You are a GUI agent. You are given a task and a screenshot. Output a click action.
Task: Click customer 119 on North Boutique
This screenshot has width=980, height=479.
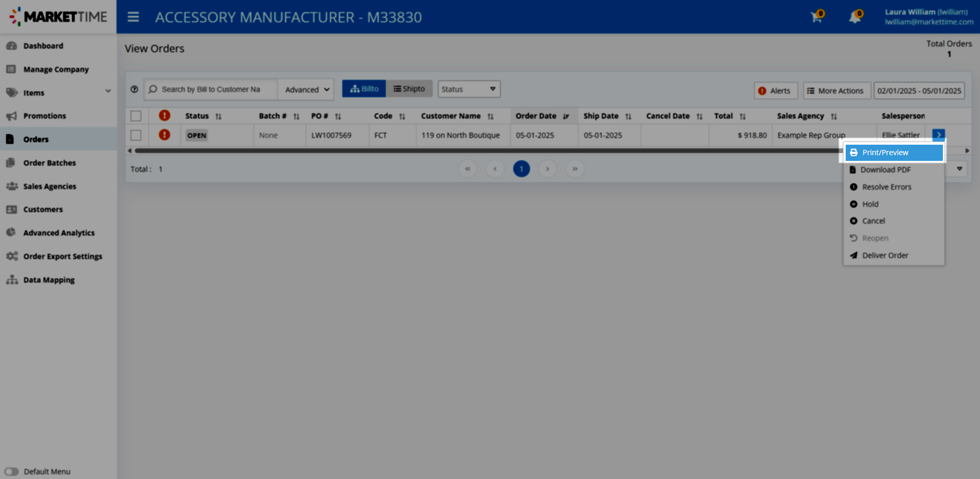pyautogui.click(x=460, y=135)
